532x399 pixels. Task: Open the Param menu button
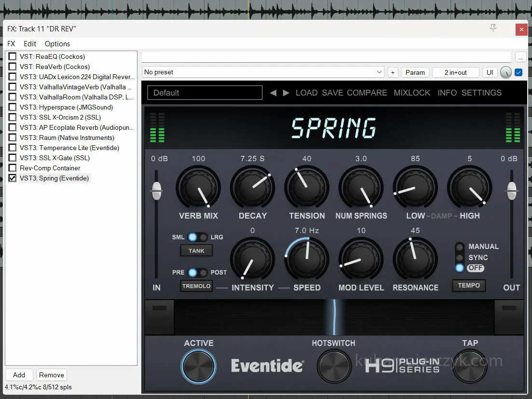pos(415,72)
